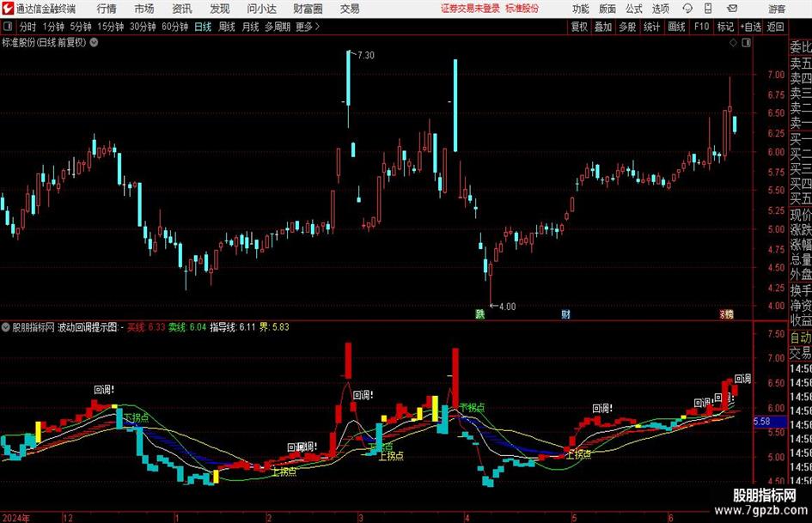Switch to 5分钟 period
812x523 pixels.
click(x=81, y=27)
